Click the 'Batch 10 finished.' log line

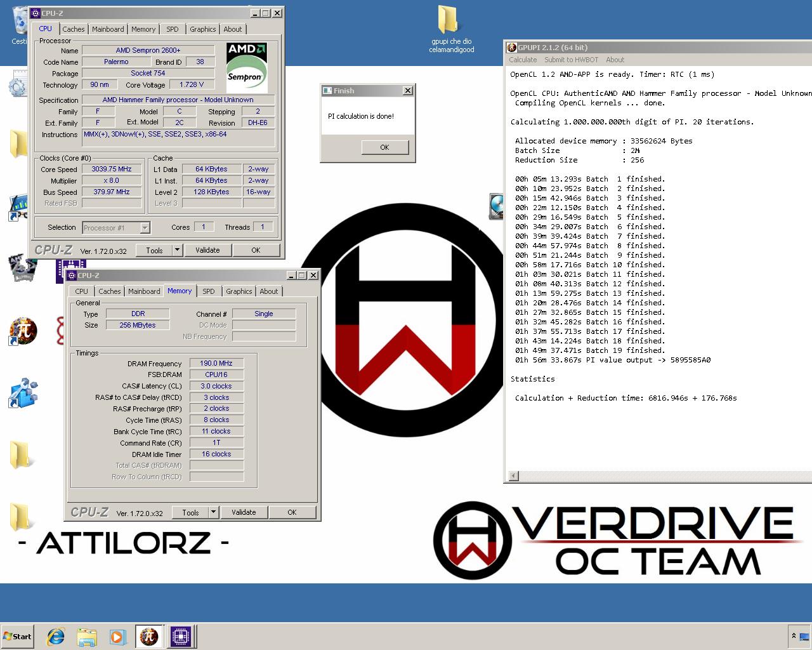590,265
